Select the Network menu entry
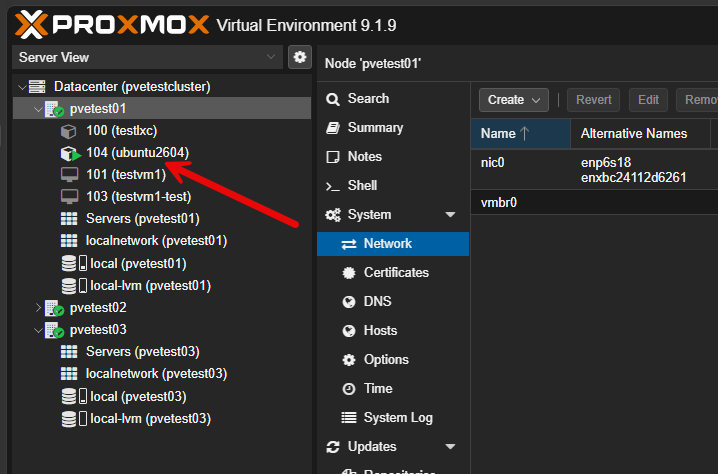718x474 pixels. click(393, 243)
